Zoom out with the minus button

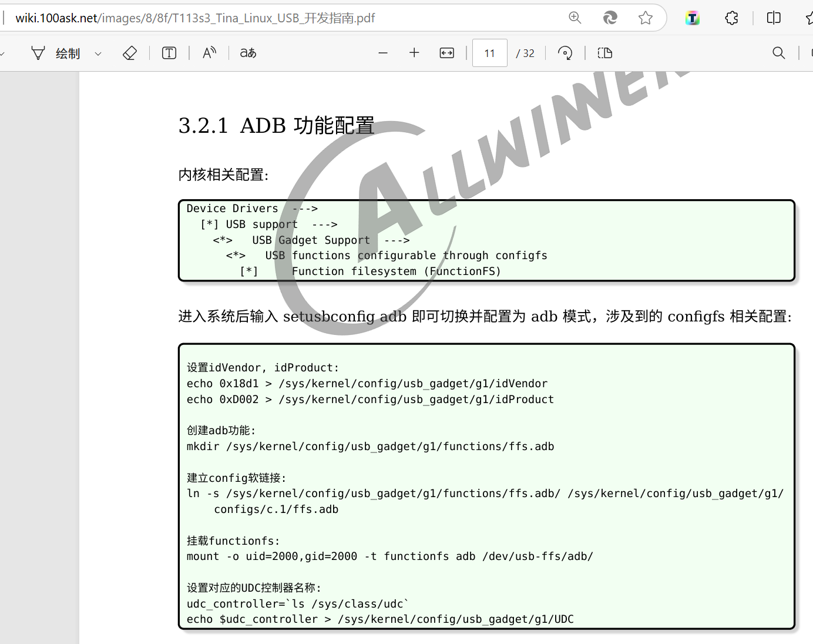[x=383, y=53]
